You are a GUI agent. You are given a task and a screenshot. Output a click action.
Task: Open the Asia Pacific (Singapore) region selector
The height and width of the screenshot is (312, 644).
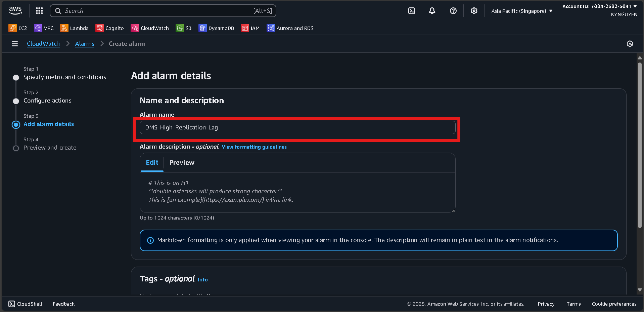pyautogui.click(x=521, y=10)
